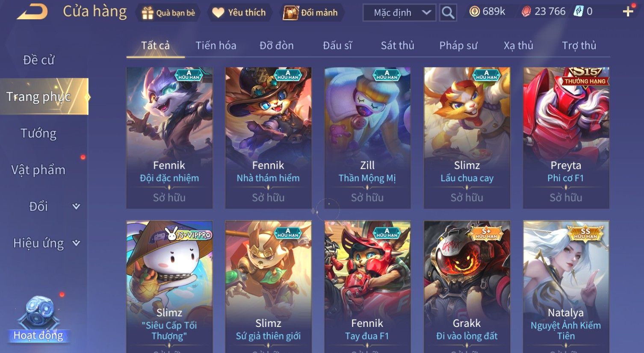
Task: Open the Đổi mảnh chest icon
Action: (291, 13)
